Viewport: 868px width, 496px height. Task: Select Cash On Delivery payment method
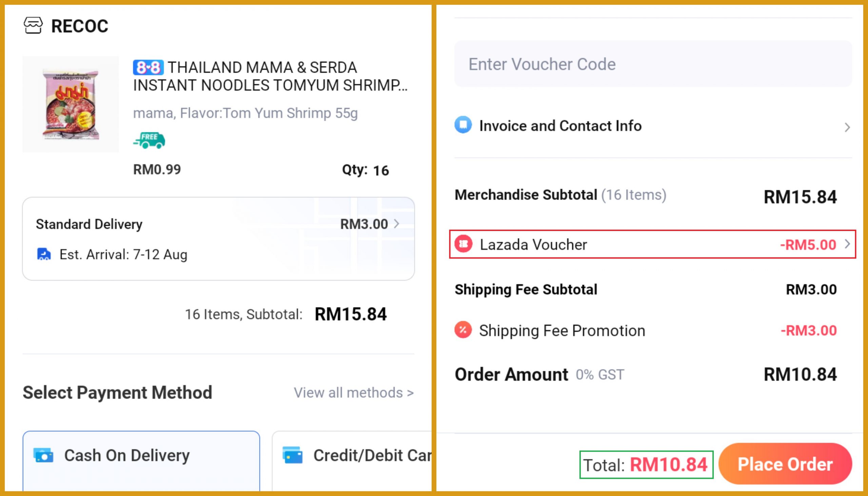(x=141, y=460)
